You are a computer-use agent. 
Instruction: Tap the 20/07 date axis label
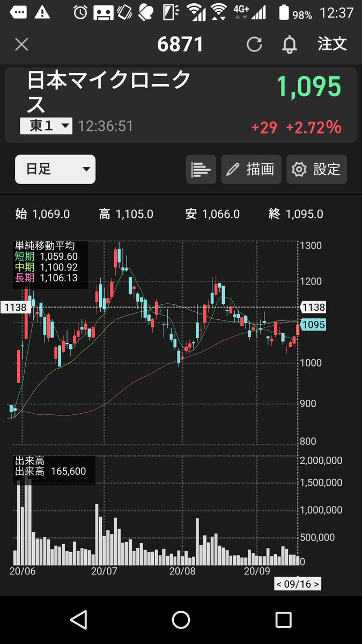pyautogui.click(x=105, y=572)
